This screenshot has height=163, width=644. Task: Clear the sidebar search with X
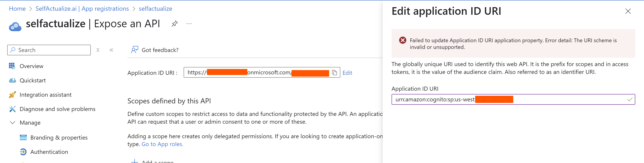click(x=98, y=50)
